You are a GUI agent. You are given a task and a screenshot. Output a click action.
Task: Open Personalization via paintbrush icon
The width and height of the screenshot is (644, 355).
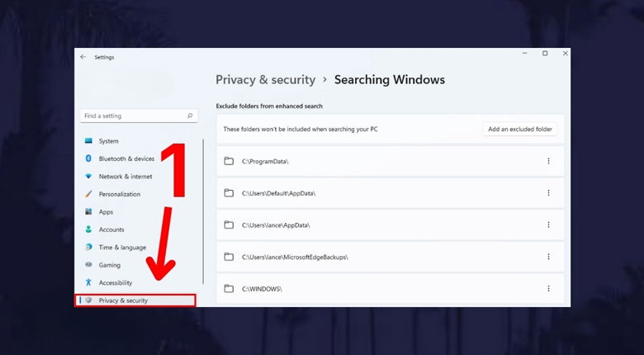pos(88,194)
